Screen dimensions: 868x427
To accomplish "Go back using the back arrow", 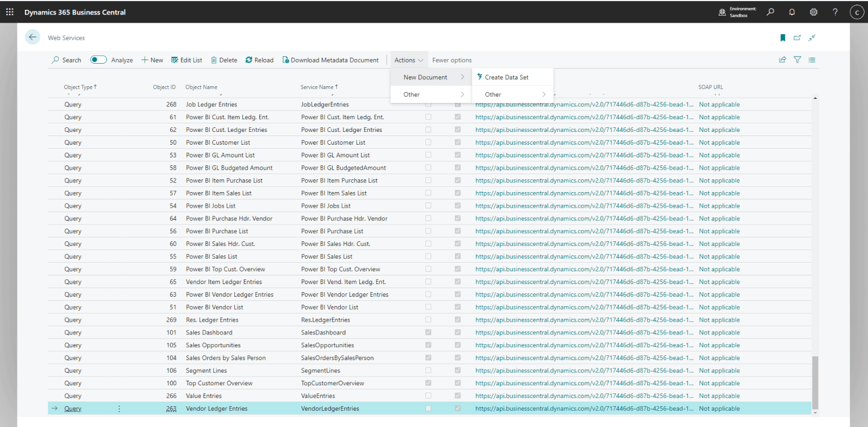I will pyautogui.click(x=32, y=37).
